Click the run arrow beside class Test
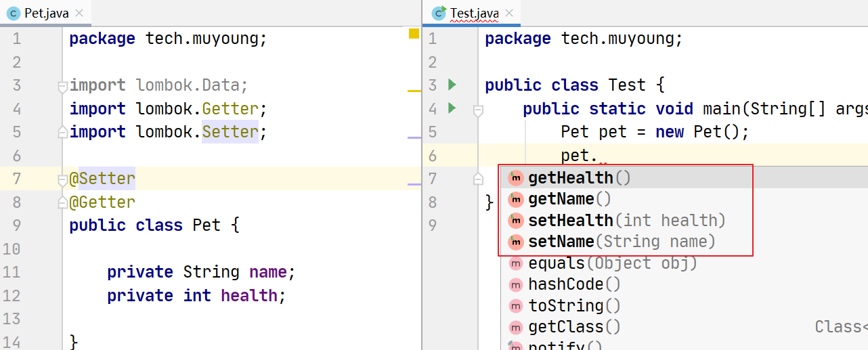The image size is (868, 350). pos(452,85)
